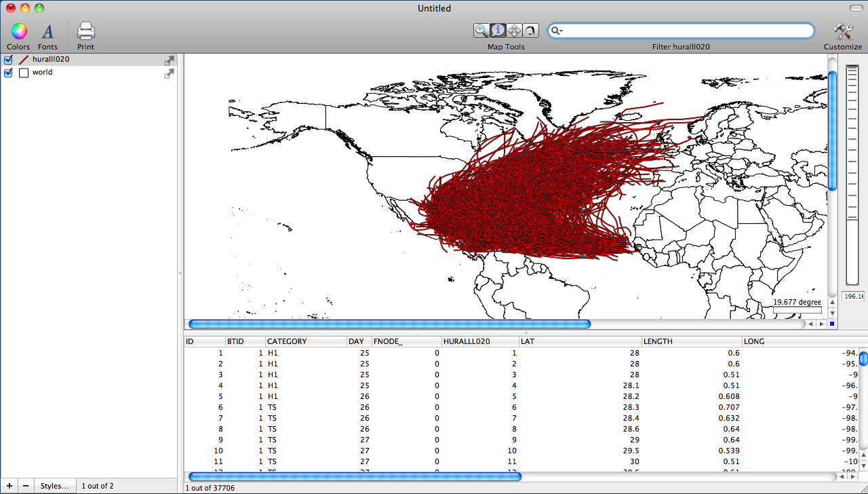Image resolution: width=868 pixels, height=494 pixels.
Task: Uncheck the world layer visibility
Action: pos(7,73)
